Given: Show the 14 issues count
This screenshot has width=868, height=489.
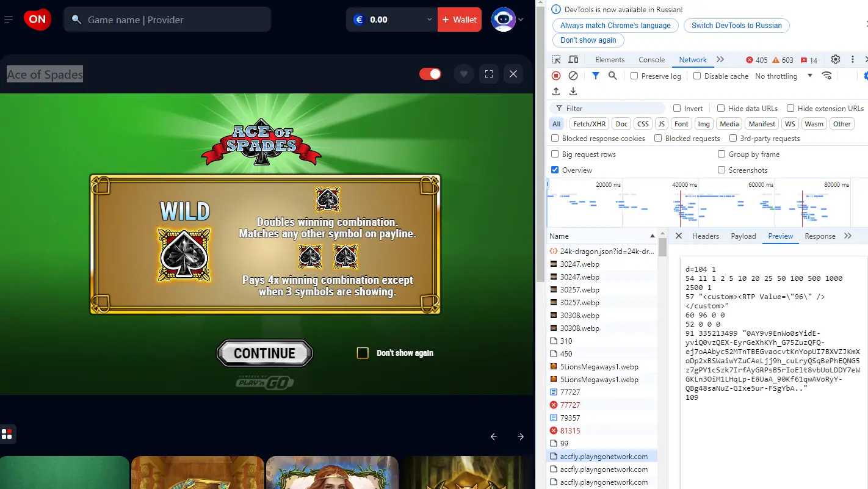Looking at the screenshot, I should tap(809, 60).
